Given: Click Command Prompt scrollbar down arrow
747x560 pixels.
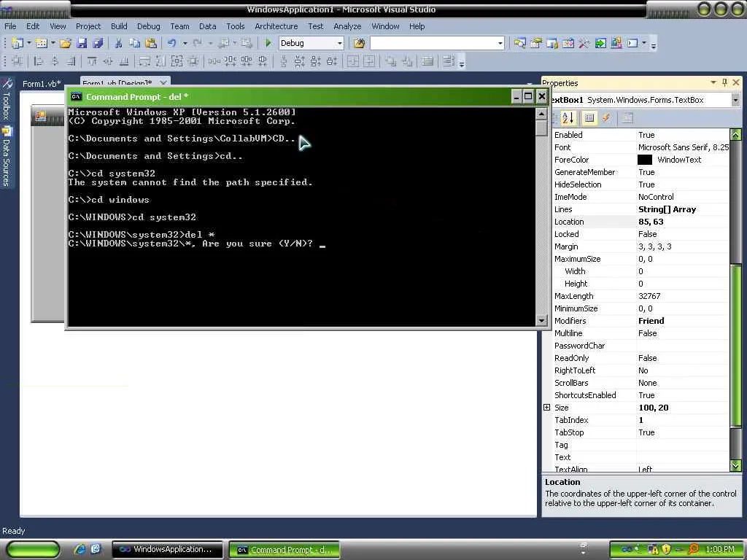Looking at the screenshot, I should coord(541,321).
